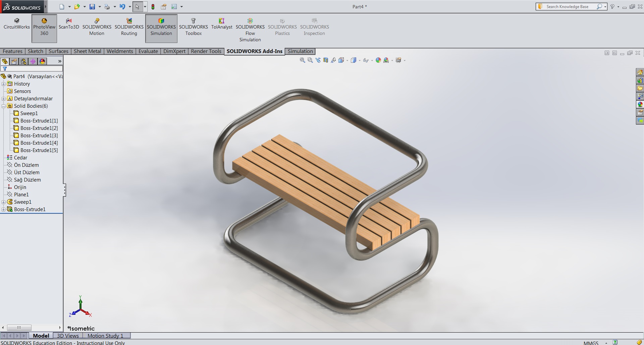Save the part with the Save icon
This screenshot has width=644, height=345.
92,7
